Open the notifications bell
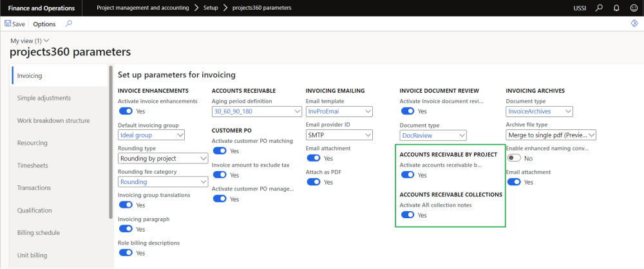 pos(616,8)
